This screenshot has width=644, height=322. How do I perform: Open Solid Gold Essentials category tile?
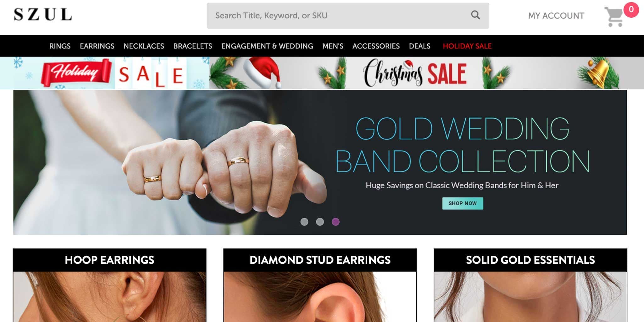[530, 285]
